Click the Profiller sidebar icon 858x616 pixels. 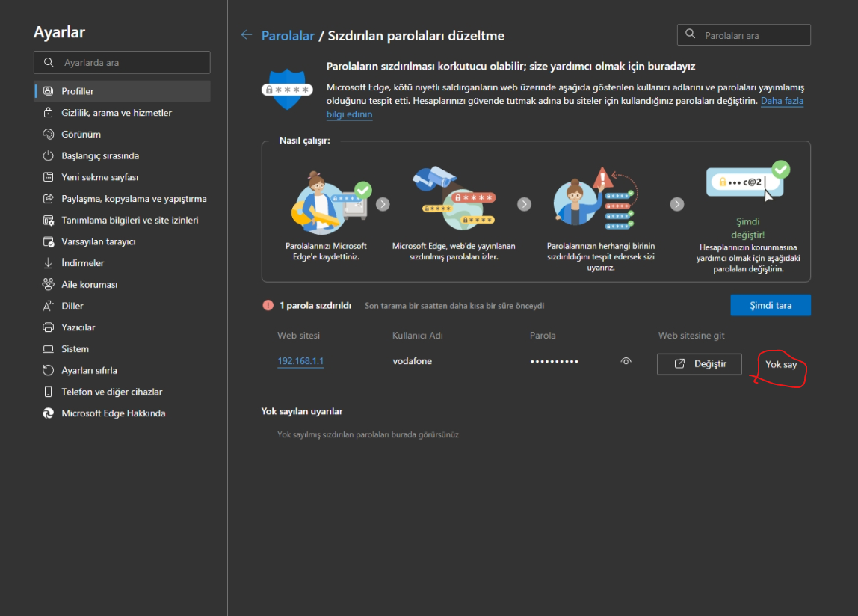tap(48, 91)
